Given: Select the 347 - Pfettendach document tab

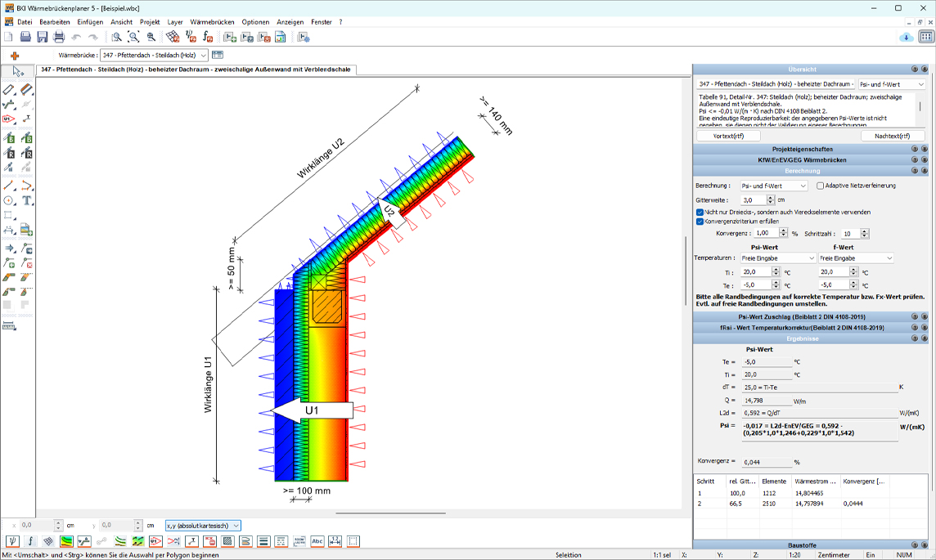Looking at the screenshot, I should pyautogui.click(x=196, y=69).
